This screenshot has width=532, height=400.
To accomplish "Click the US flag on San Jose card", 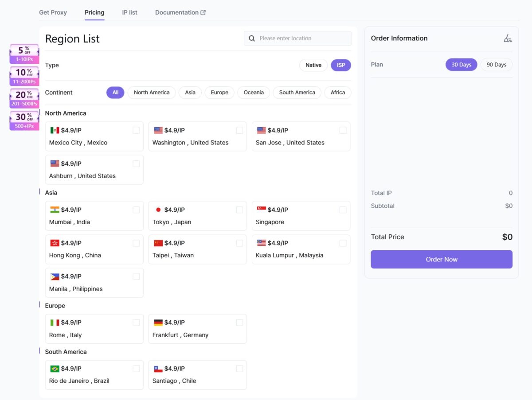I will [262, 130].
